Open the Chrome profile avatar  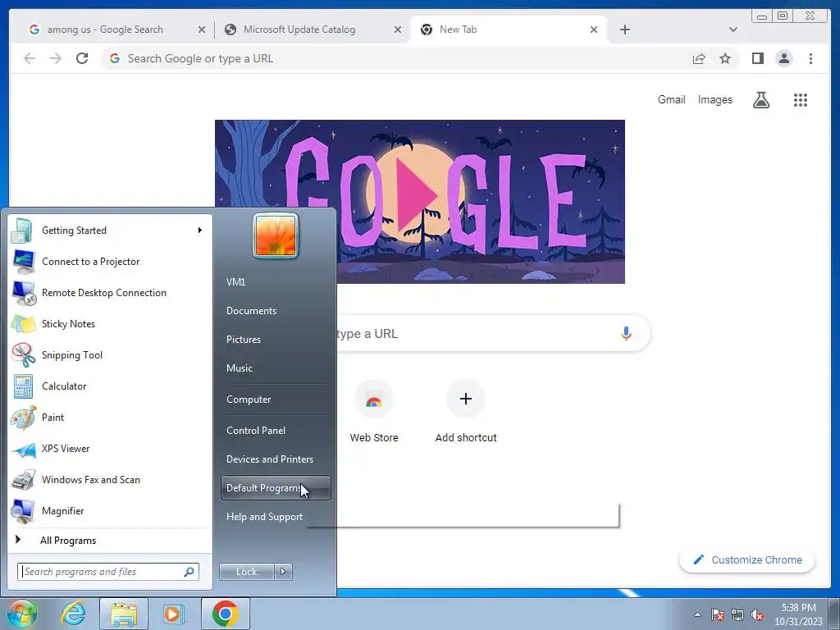(784, 58)
